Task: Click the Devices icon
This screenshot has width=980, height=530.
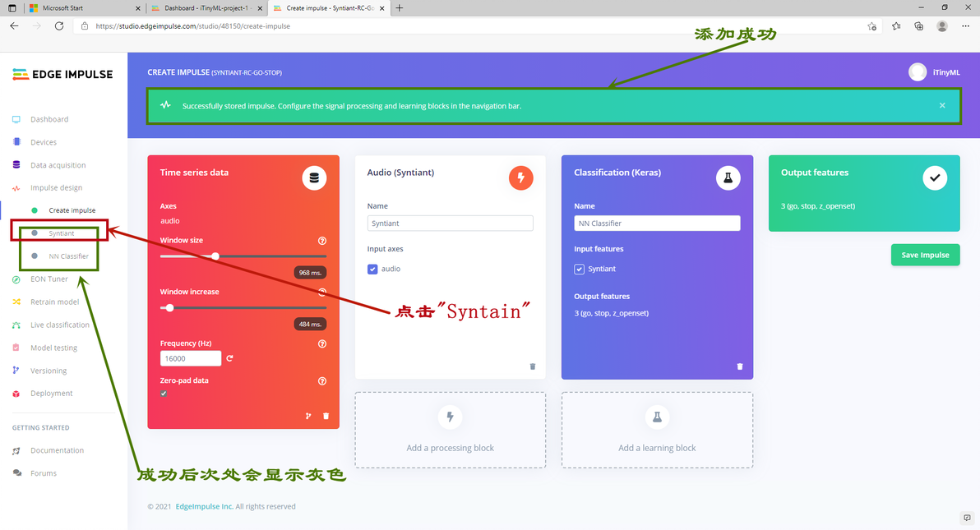Action: coord(16,142)
